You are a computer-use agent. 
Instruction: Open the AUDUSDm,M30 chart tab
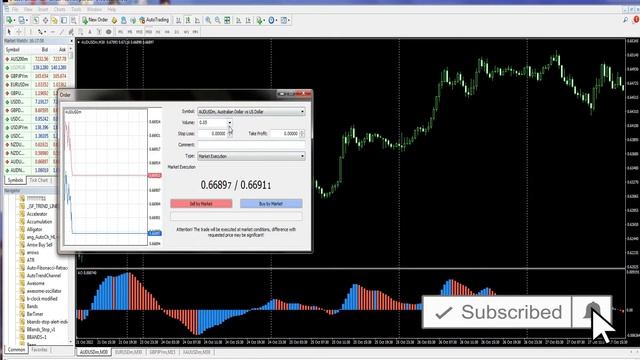tap(94, 352)
